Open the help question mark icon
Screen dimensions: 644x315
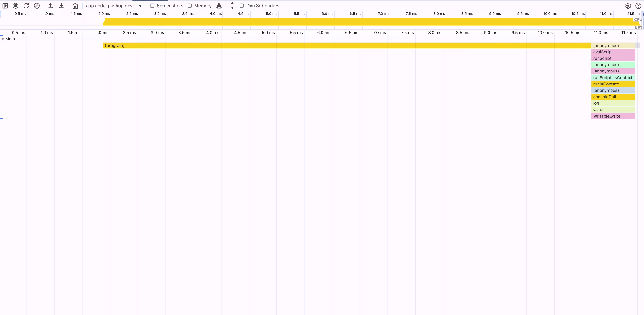(638, 5)
